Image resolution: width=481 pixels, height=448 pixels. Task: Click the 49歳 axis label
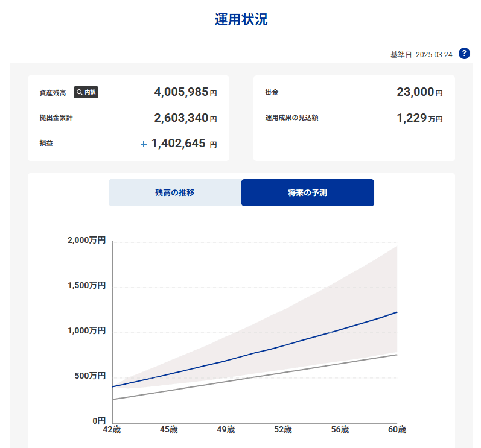(226, 430)
